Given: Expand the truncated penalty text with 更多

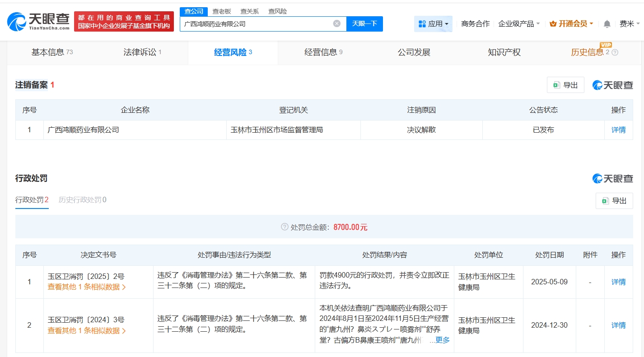Looking at the screenshot, I should (x=440, y=340).
